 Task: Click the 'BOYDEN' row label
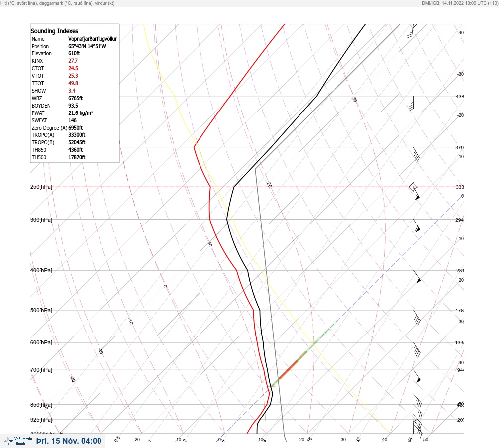(x=41, y=106)
